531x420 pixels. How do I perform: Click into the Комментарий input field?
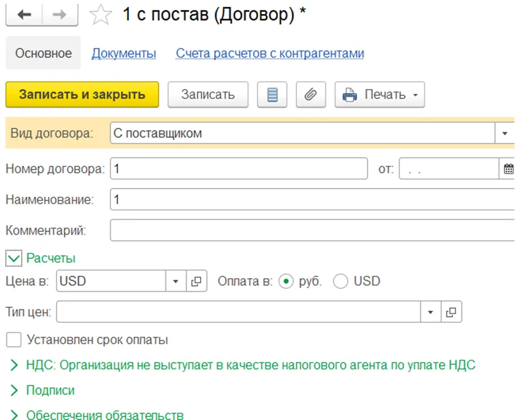[x=312, y=229]
